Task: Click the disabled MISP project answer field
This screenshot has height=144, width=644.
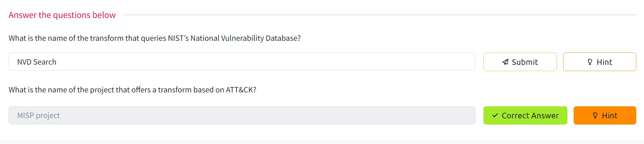Action: pyautogui.click(x=242, y=116)
